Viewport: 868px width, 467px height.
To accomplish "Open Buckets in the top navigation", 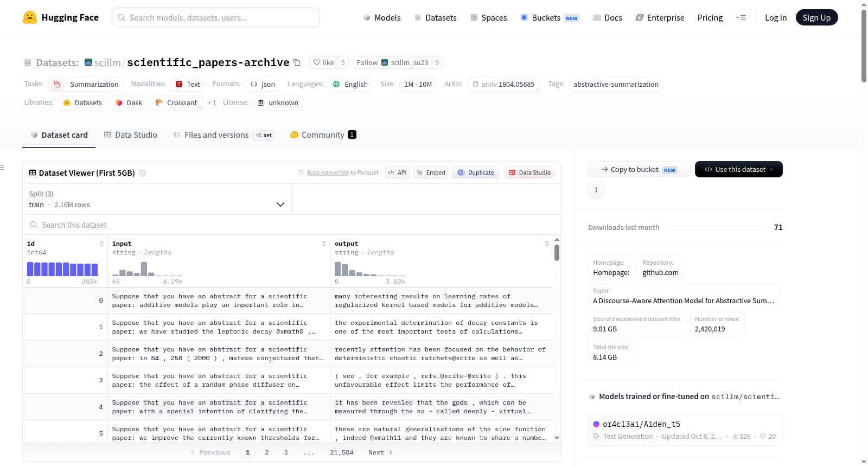I will (x=550, y=17).
